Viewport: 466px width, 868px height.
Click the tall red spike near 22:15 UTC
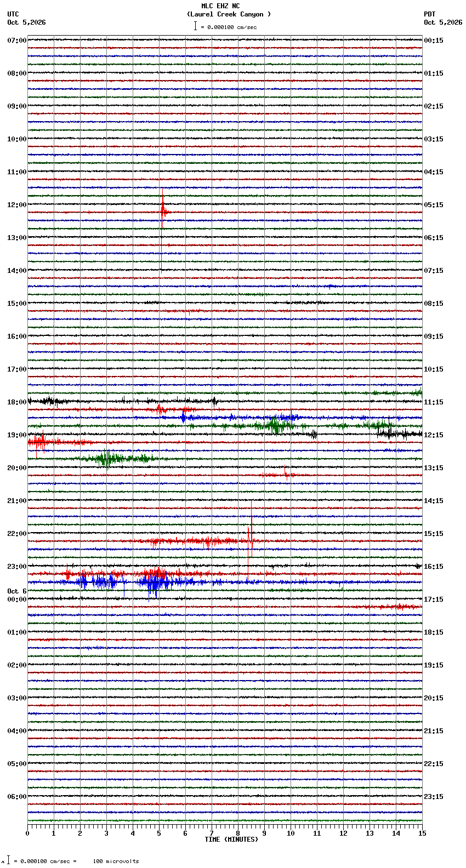pos(251,541)
